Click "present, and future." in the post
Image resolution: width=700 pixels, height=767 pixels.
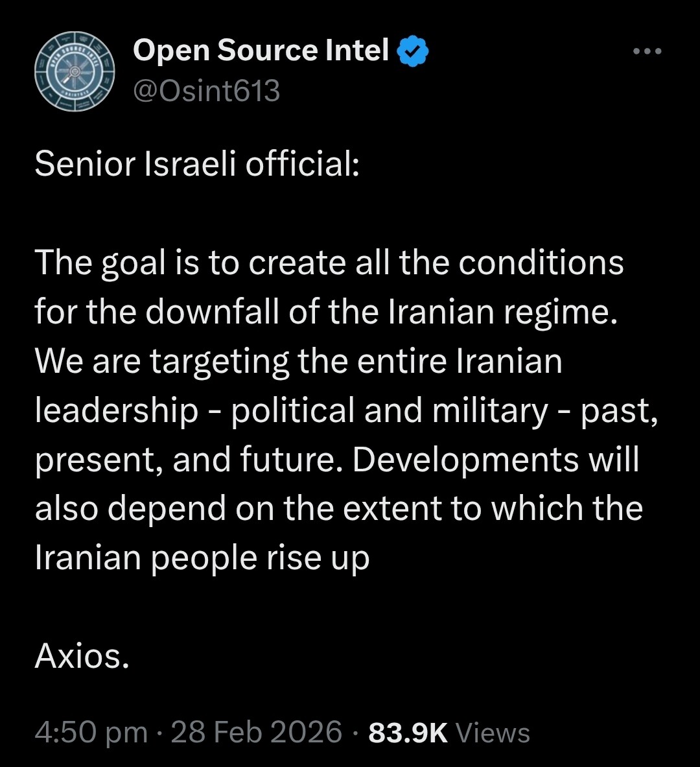pos(190,460)
